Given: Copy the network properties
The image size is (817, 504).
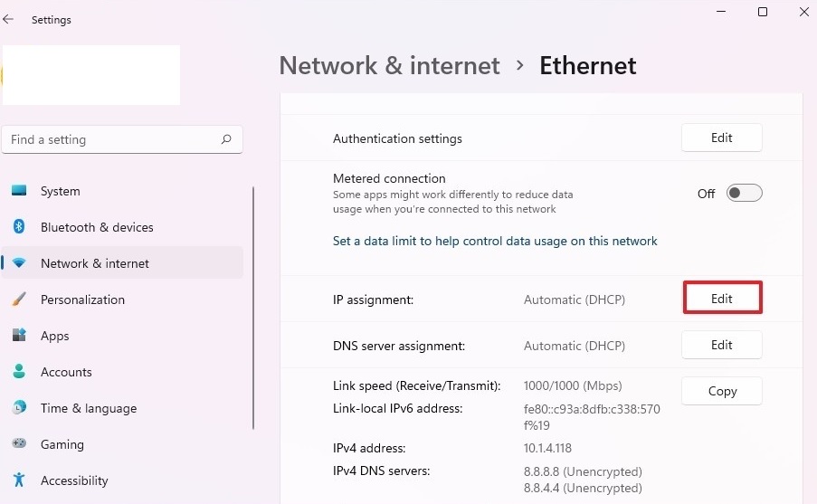Looking at the screenshot, I should click(722, 391).
